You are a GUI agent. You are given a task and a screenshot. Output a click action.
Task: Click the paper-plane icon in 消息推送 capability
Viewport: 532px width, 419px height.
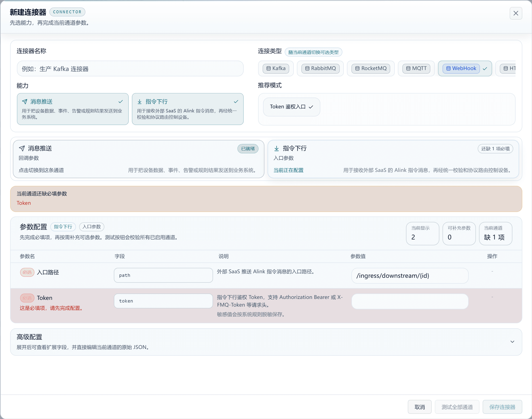(x=25, y=102)
